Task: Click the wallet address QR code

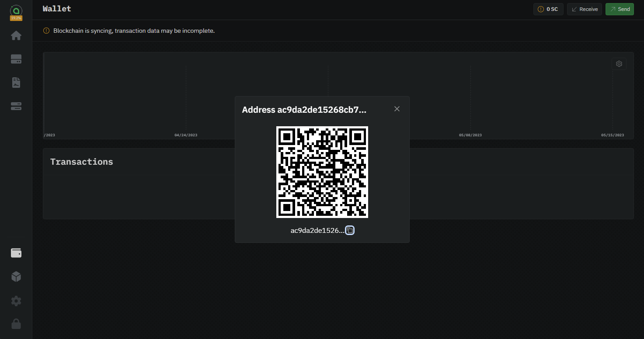Action: 322,172
